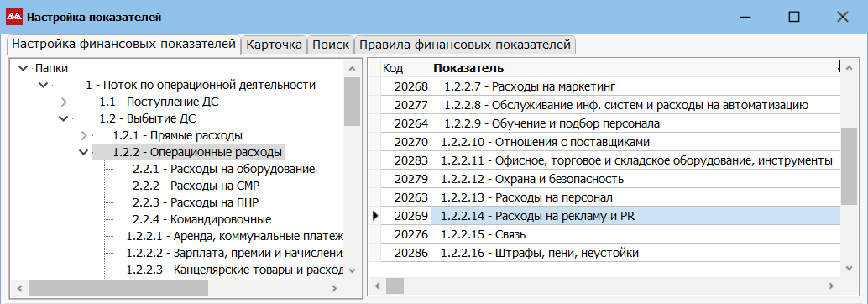Expand the 1.2.1 - Прямые расходы node

[84, 135]
